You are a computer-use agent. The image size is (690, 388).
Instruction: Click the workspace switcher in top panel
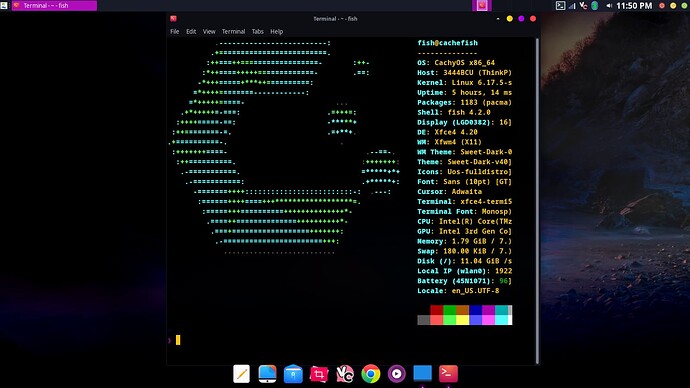482,5
